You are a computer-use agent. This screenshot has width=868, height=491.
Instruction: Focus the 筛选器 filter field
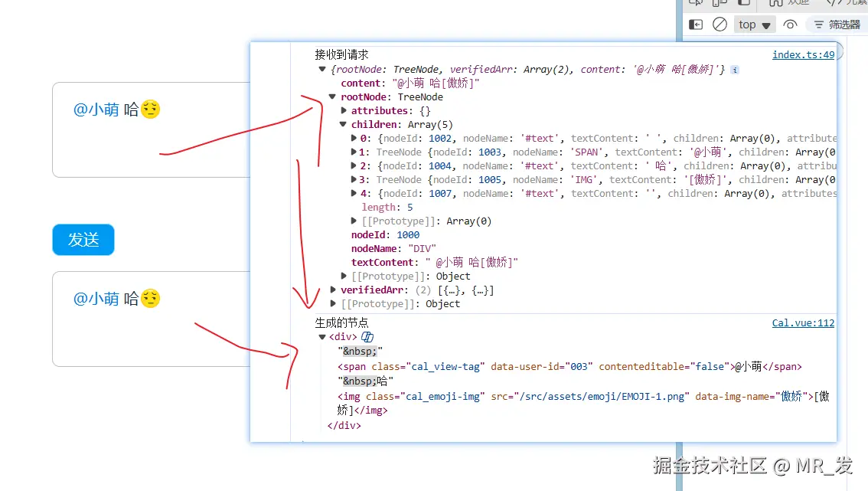pyautogui.click(x=837, y=25)
